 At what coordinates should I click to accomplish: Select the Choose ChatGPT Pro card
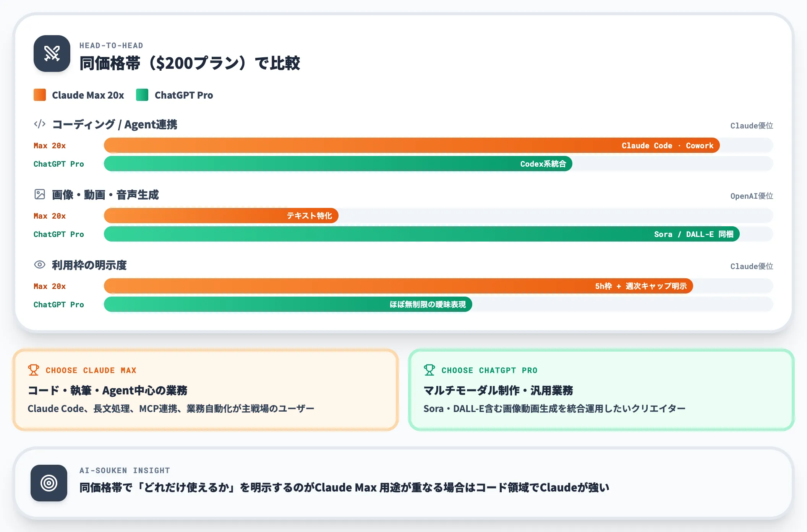coord(601,390)
